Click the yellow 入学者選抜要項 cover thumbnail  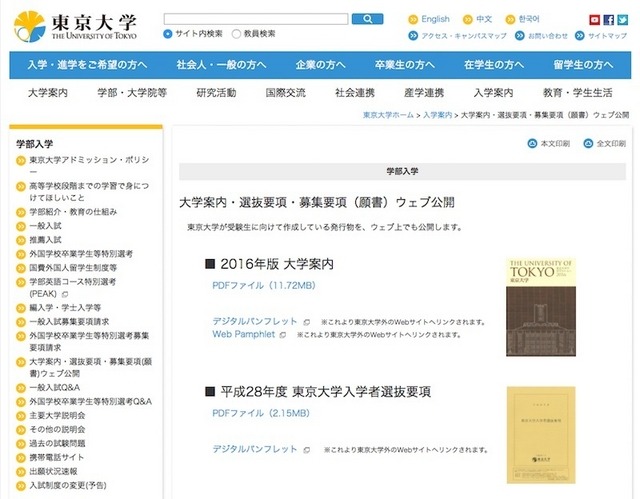[541, 435]
